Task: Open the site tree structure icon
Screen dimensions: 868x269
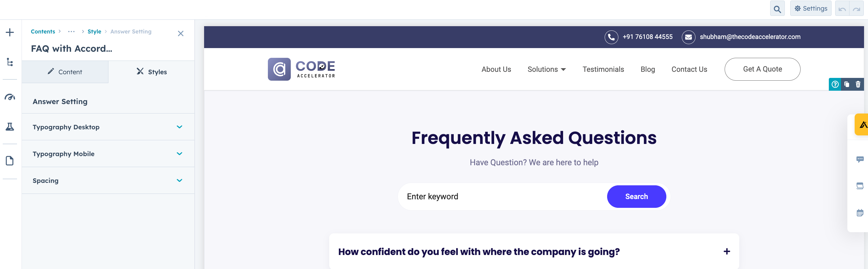Action: pyautogui.click(x=10, y=62)
